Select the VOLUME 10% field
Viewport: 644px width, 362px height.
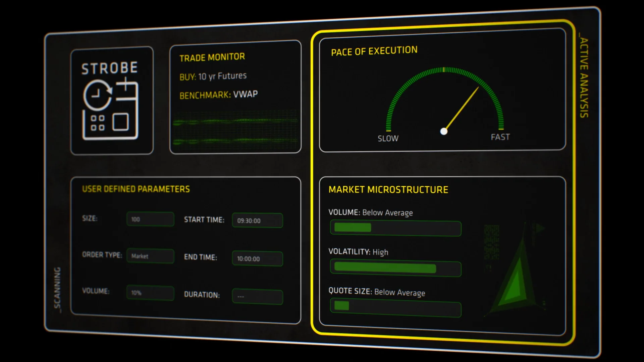coord(150,293)
